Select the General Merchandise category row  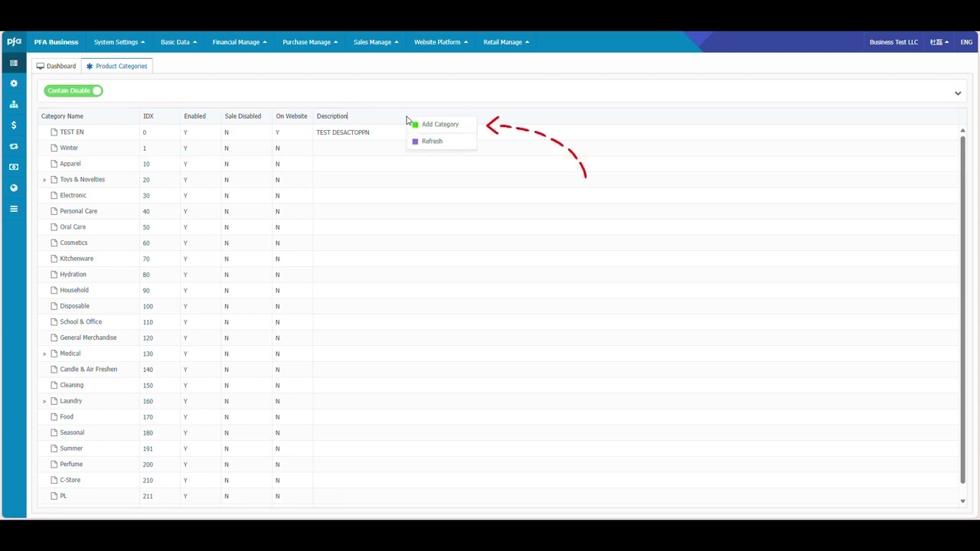(498, 337)
